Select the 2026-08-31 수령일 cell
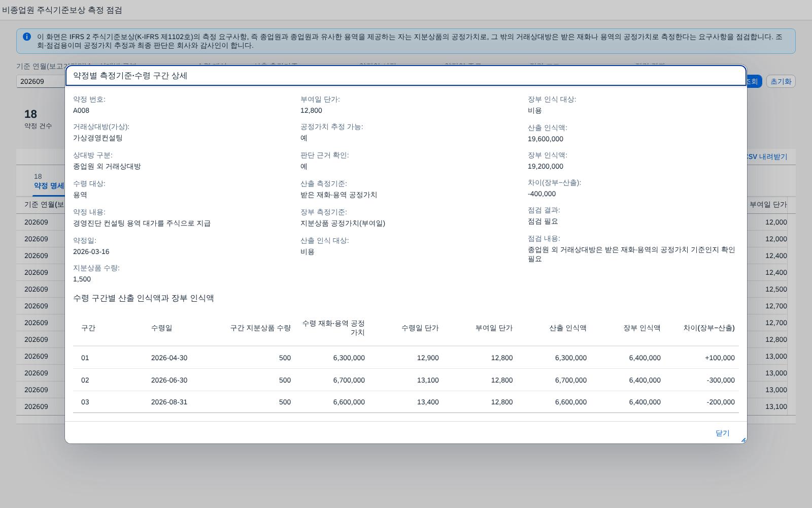The image size is (812, 508). (x=169, y=402)
